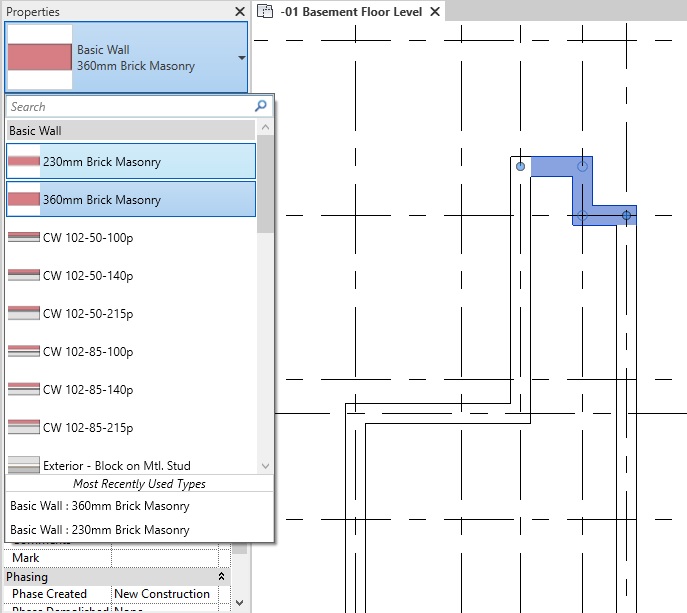Collapse the Phasing section
Viewport: 687px width, 613px height.
(x=220, y=577)
